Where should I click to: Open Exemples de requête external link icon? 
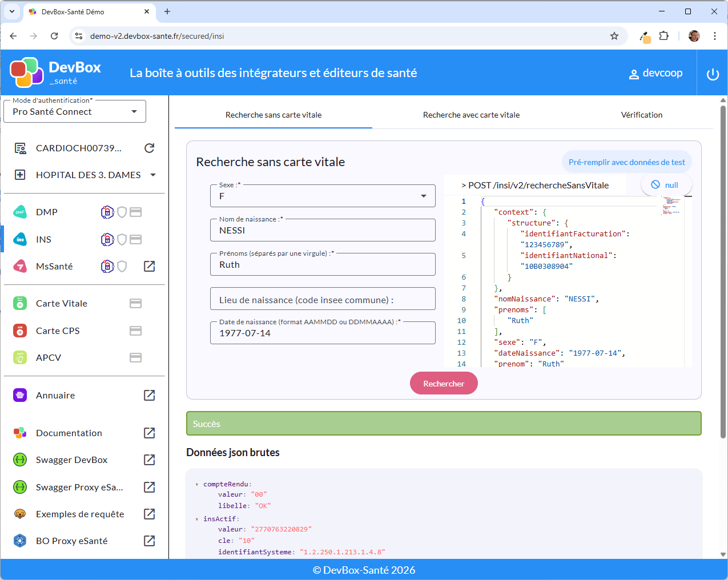[x=150, y=514]
